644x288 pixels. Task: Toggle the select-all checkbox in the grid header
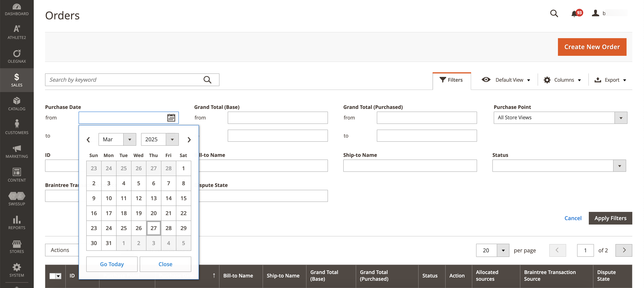point(53,276)
